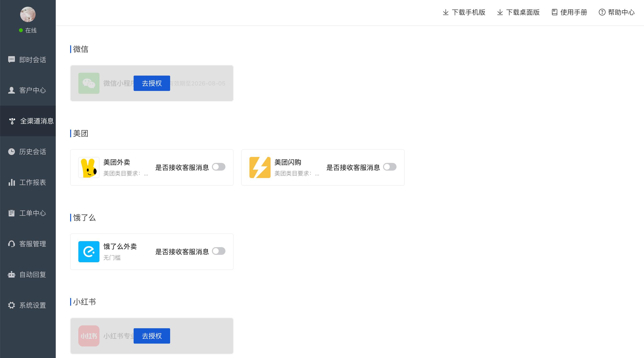Enable 美团闪购 customer message toggle

coord(390,167)
